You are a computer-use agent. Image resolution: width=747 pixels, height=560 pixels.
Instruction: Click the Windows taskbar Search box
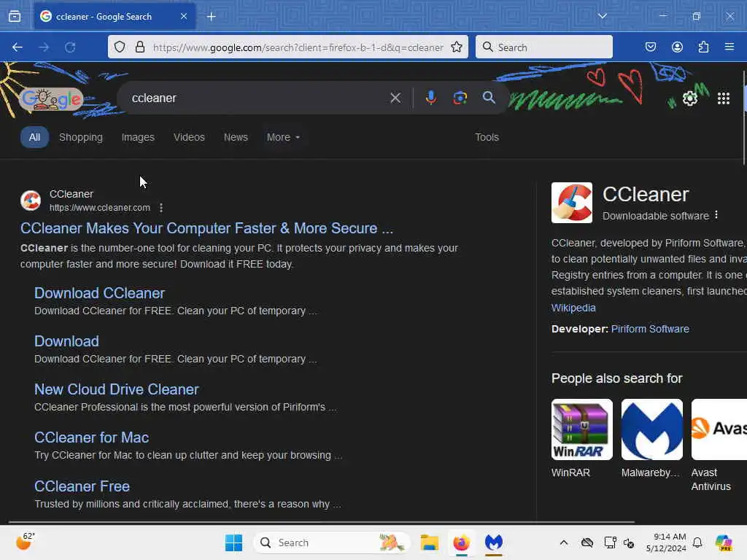click(x=332, y=542)
